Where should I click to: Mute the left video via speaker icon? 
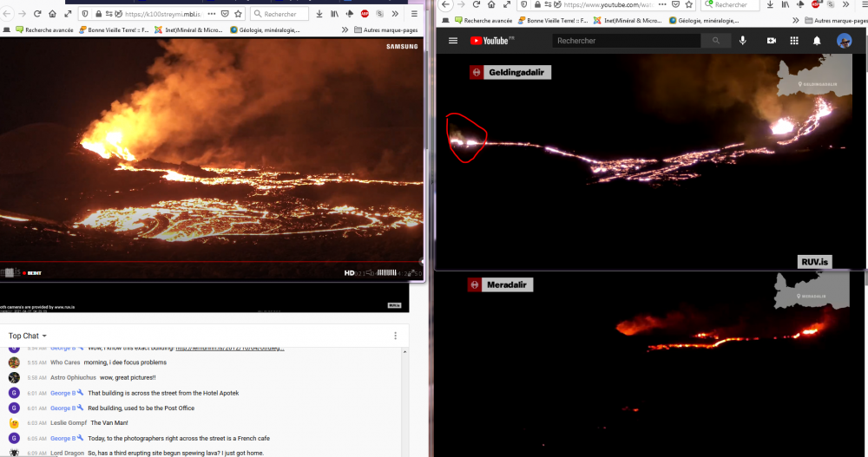tap(369, 273)
